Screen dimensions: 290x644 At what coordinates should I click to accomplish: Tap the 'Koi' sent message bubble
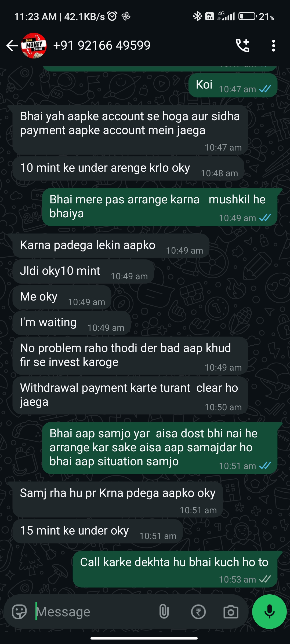coord(233,85)
